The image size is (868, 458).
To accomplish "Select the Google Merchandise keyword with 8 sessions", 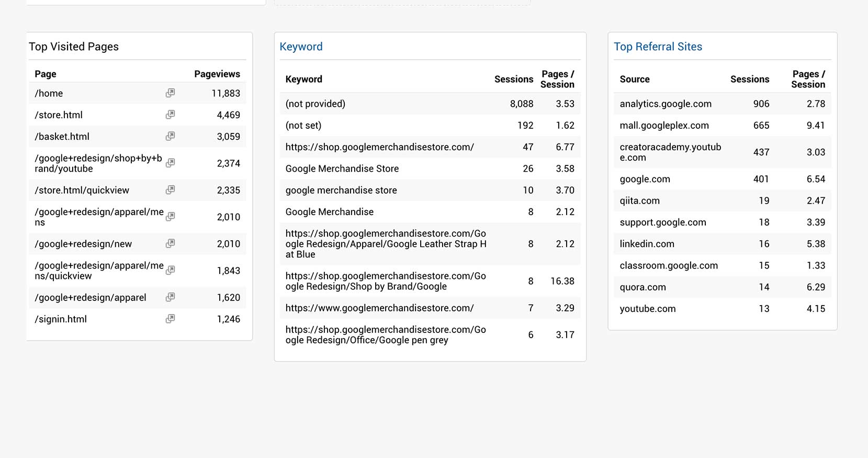I will point(330,211).
